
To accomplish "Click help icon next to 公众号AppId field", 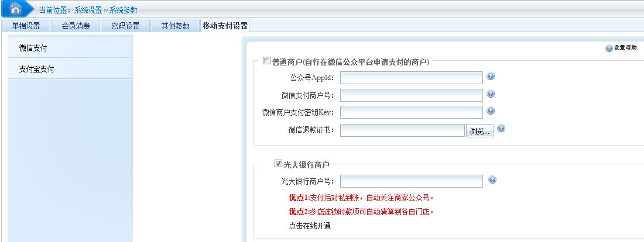I will [x=491, y=77].
